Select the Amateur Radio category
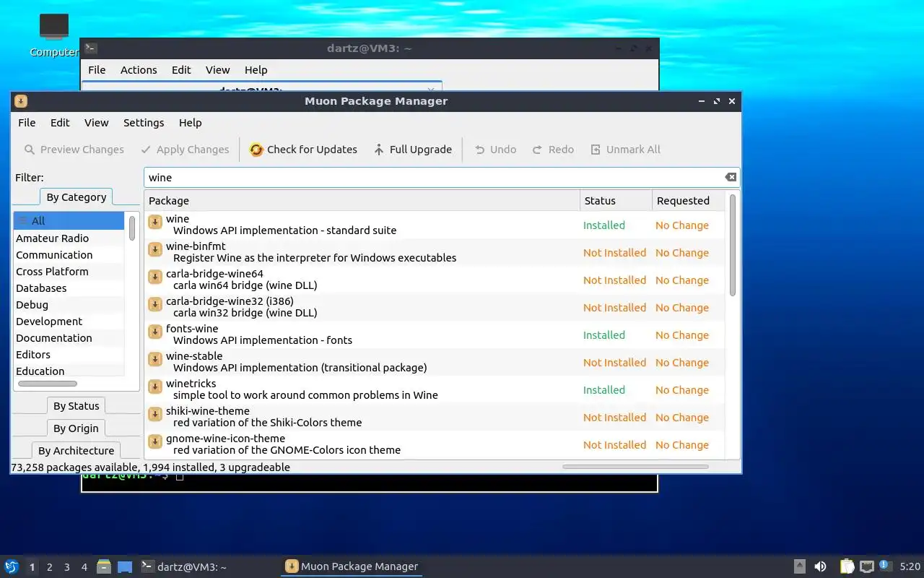 [69, 238]
